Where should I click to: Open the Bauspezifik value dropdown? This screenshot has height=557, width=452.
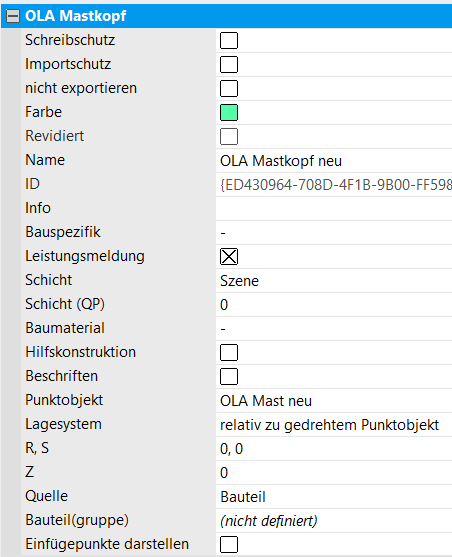point(334,233)
